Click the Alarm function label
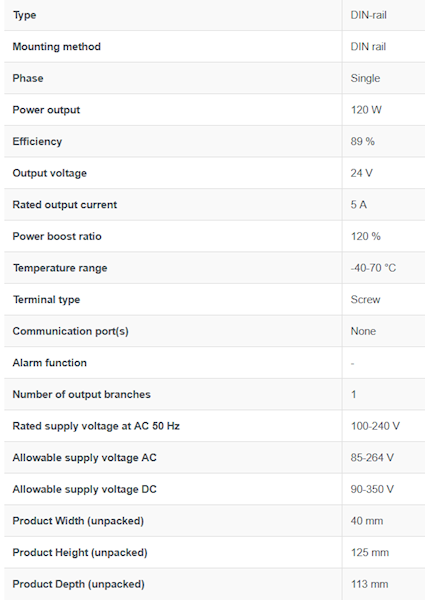425x600 pixels. [x=50, y=363]
